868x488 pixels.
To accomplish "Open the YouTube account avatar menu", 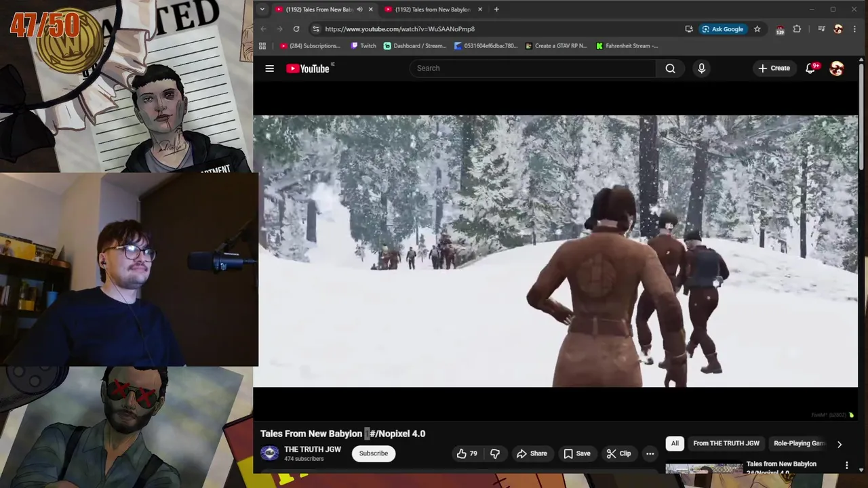I will [837, 68].
